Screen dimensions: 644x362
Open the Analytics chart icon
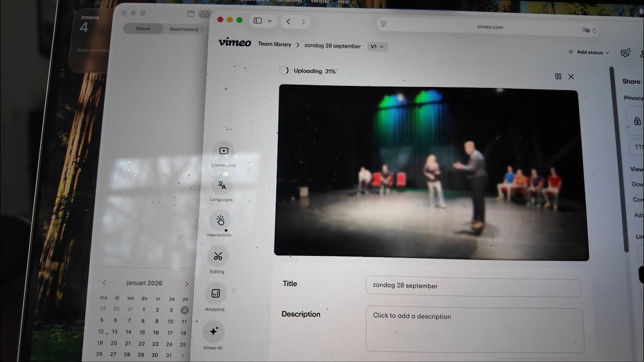click(216, 294)
